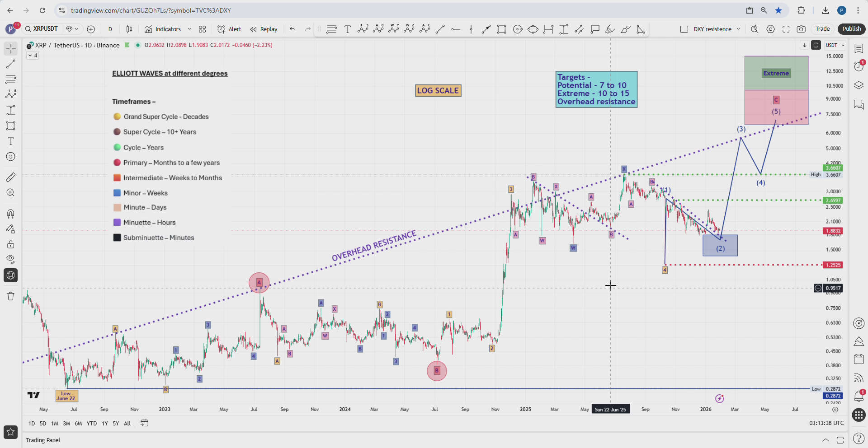Image resolution: width=868 pixels, height=448 pixels.
Task: Click the Publish button
Action: pos(851,28)
